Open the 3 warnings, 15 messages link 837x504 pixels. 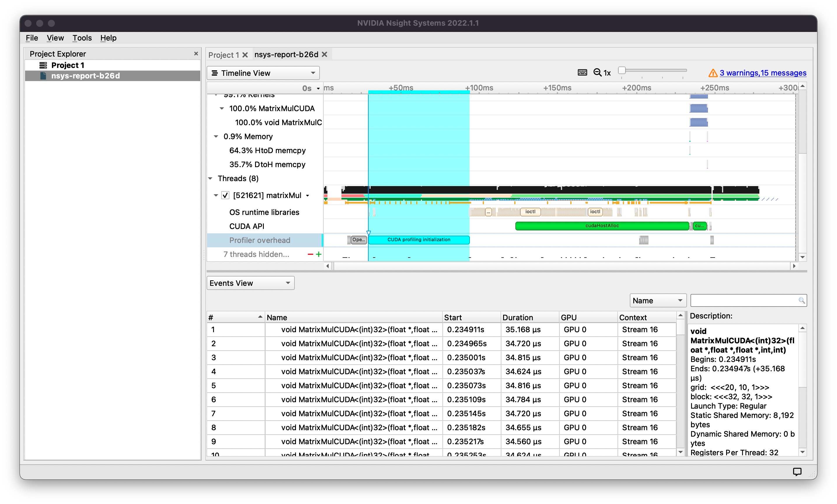coord(763,73)
